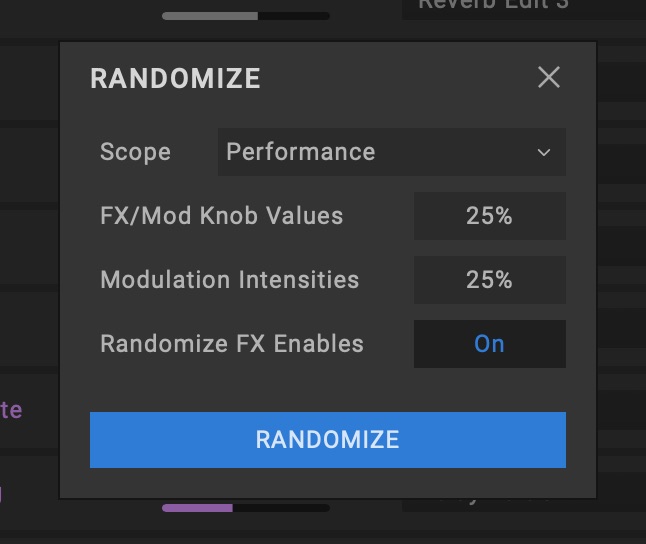The height and width of the screenshot is (544, 646).
Task: Select the Modulation Intensities 25% field
Action: click(489, 280)
